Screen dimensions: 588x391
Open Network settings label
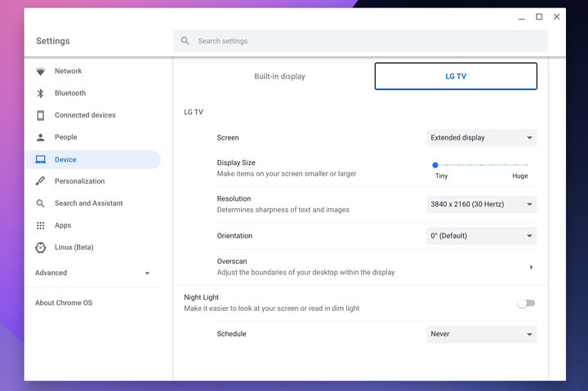(x=68, y=71)
